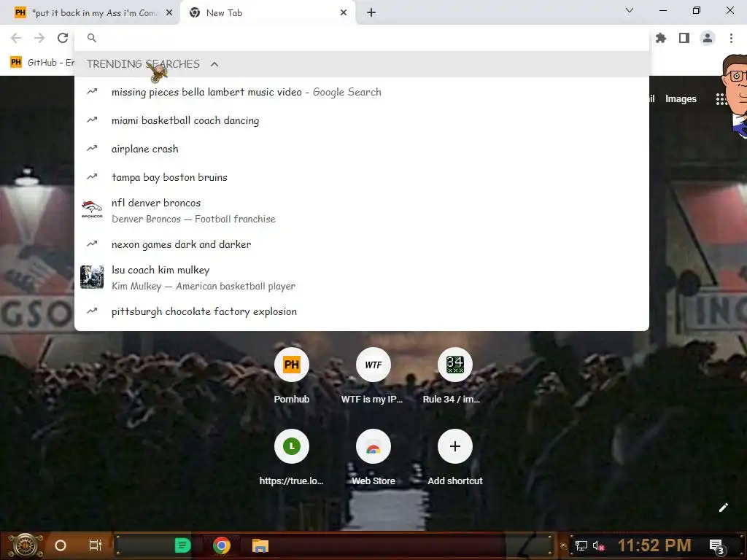Open the notification center icon
Viewport: 747px width, 560px height.
click(x=717, y=546)
